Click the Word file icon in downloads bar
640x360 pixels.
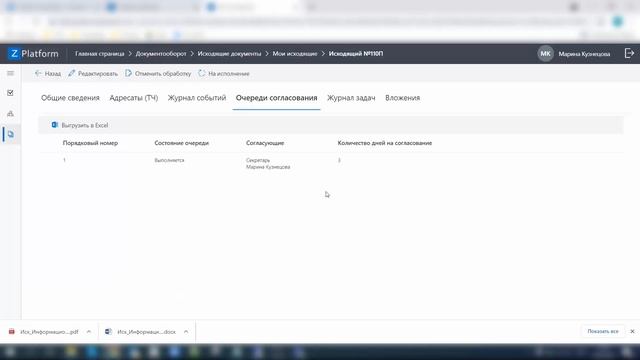point(108,332)
